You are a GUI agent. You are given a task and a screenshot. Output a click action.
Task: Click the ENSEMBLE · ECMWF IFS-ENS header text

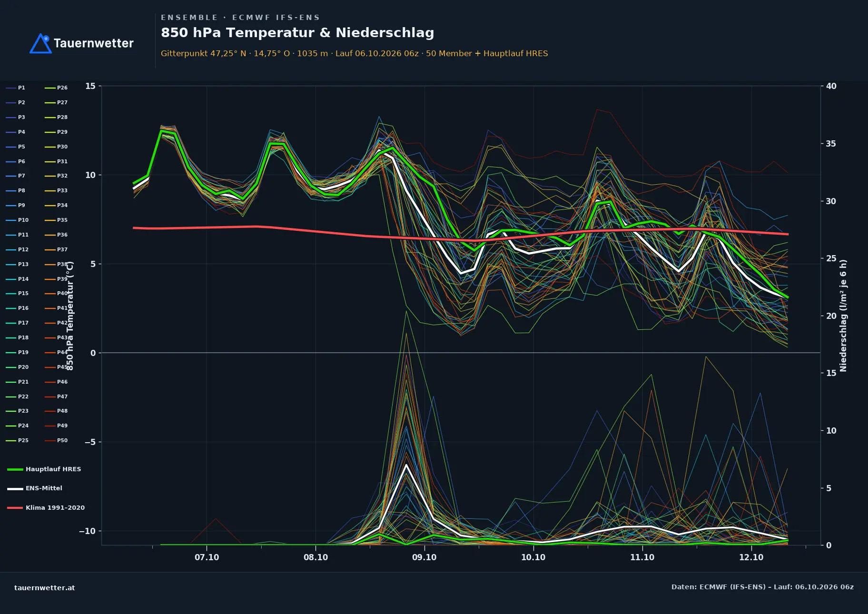[x=240, y=18]
